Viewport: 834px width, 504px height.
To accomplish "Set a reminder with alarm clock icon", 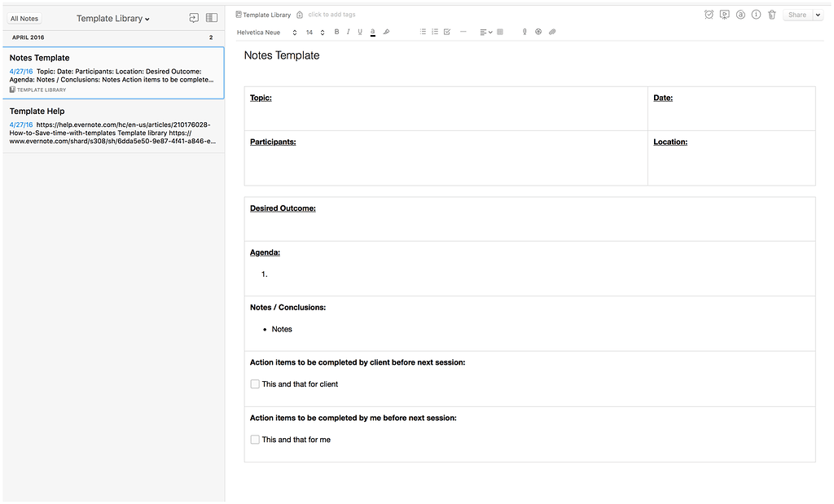I will (x=709, y=15).
